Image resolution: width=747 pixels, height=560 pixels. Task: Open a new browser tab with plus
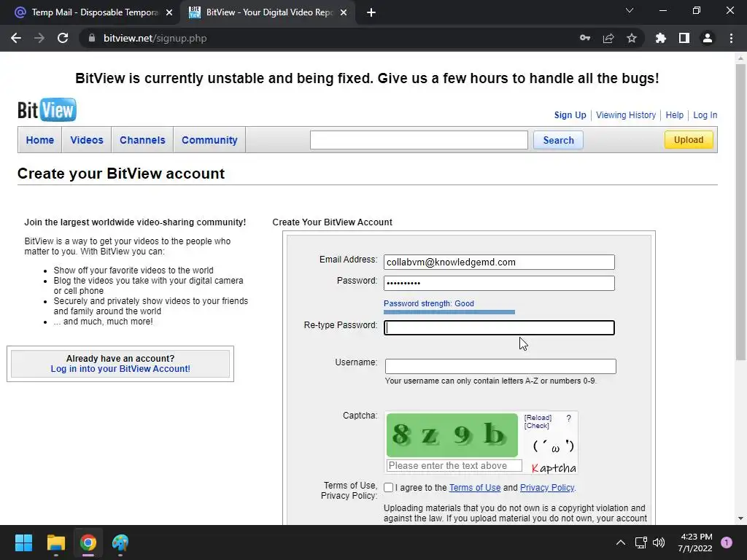pyautogui.click(x=371, y=12)
